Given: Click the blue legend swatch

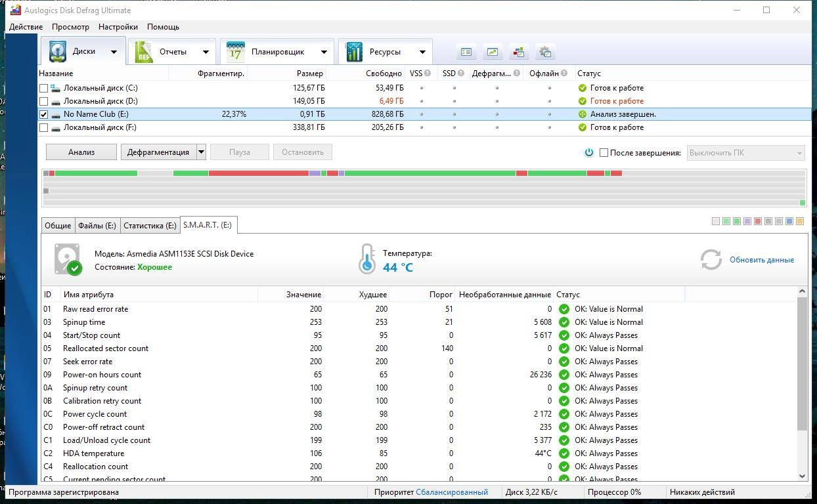Looking at the screenshot, I should (789, 221).
